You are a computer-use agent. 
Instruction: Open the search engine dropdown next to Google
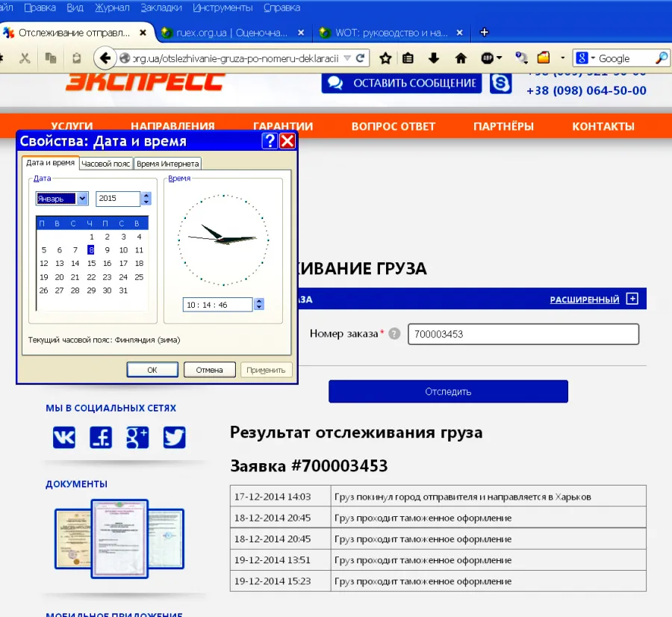point(593,58)
